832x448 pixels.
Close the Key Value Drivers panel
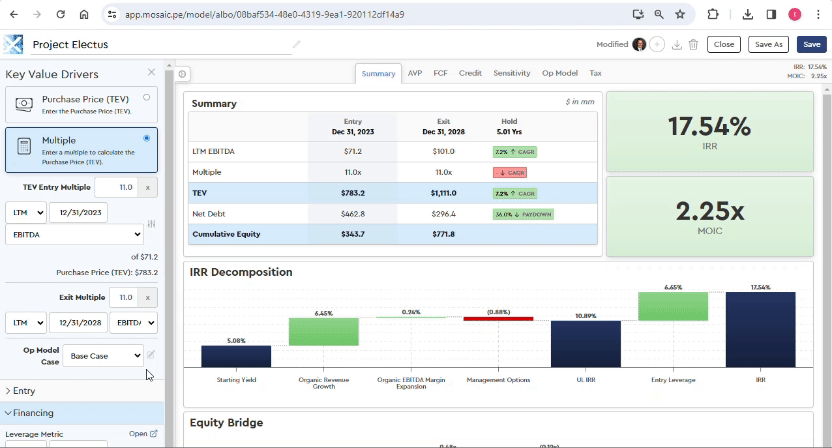click(x=151, y=73)
